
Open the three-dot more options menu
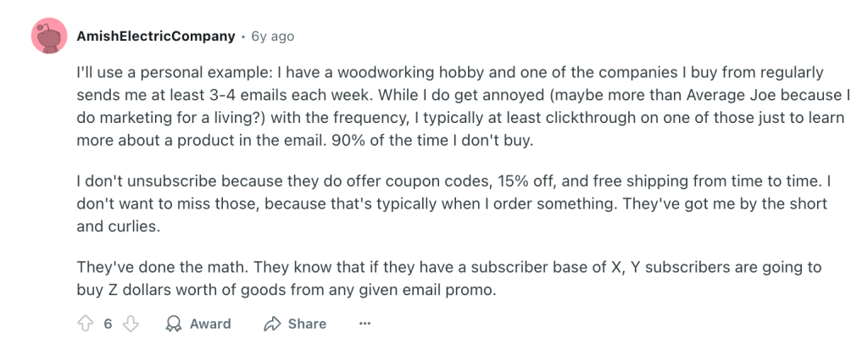[364, 324]
